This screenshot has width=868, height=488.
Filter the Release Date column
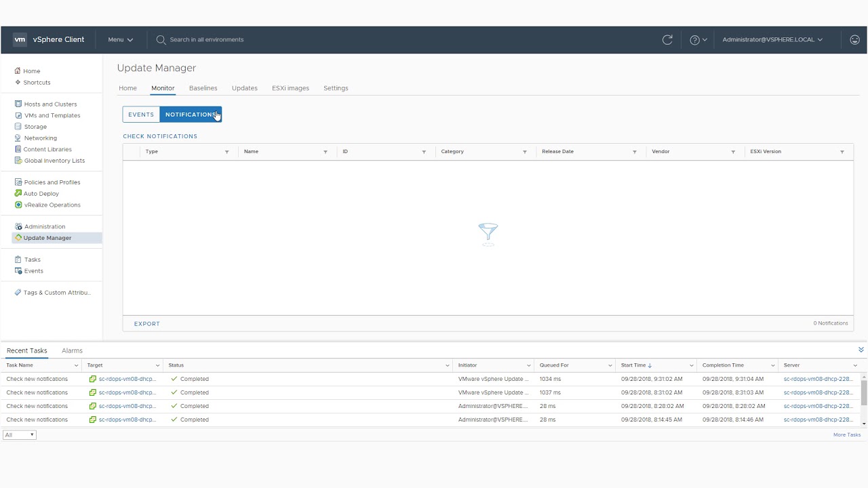tap(635, 152)
